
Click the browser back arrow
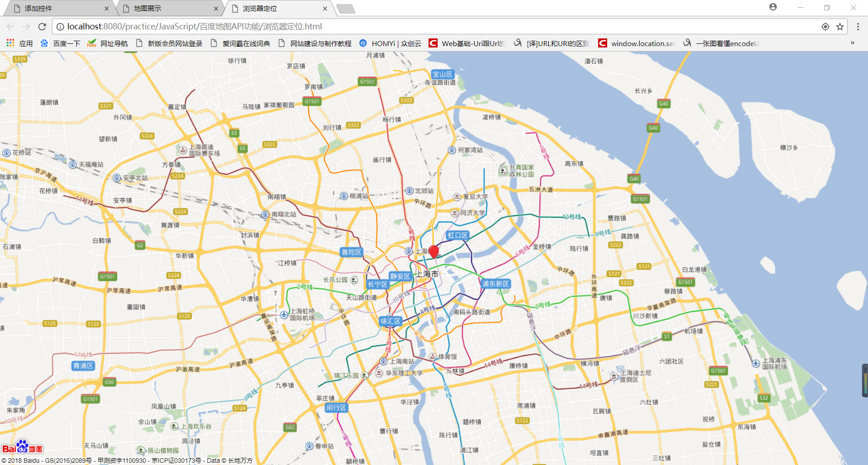[11, 27]
